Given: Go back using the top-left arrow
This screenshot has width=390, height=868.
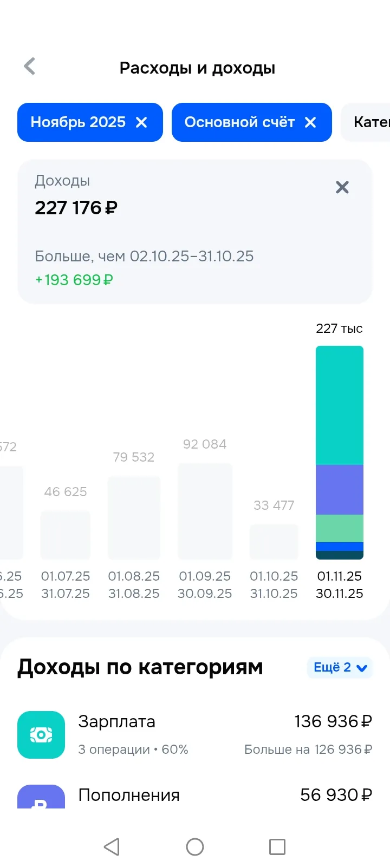Looking at the screenshot, I should tap(30, 67).
